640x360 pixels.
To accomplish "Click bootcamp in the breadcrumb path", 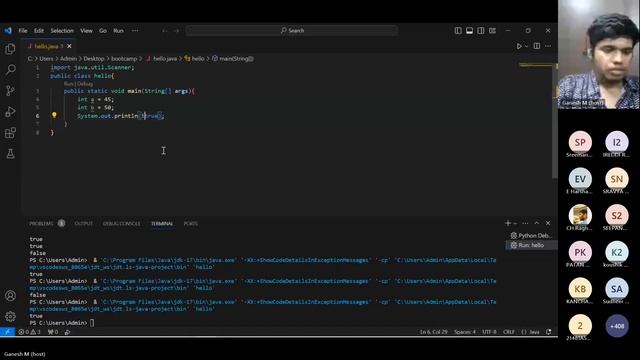I will (124, 59).
